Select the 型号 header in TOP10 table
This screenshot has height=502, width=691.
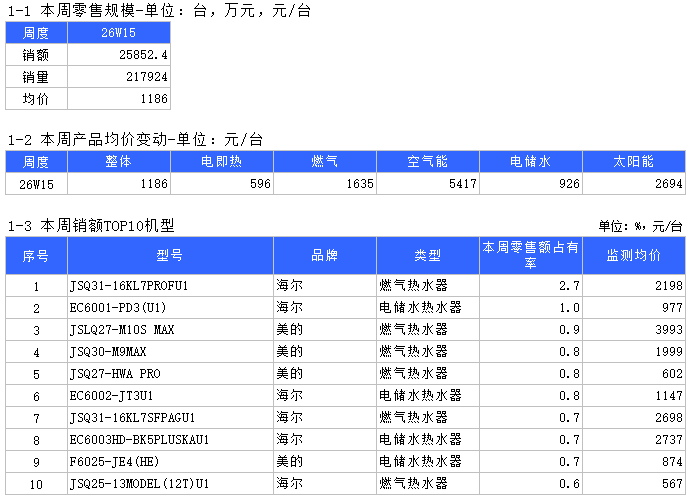pos(170,255)
